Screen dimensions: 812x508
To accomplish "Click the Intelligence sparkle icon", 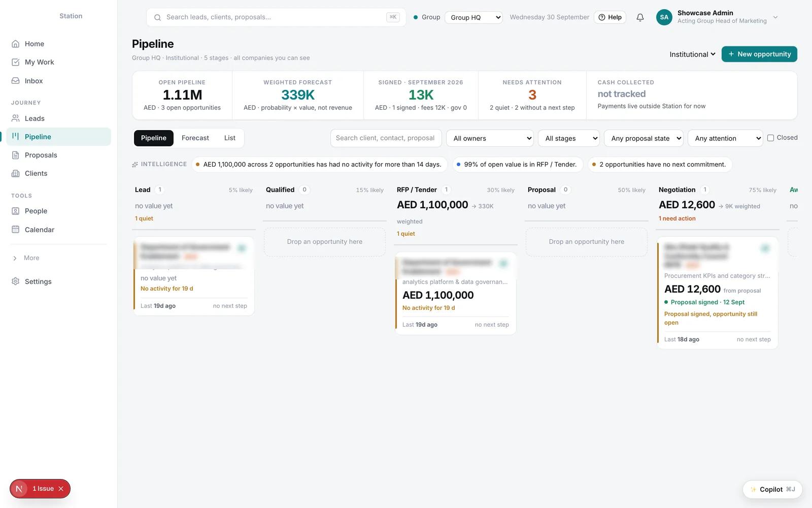I will point(135,165).
